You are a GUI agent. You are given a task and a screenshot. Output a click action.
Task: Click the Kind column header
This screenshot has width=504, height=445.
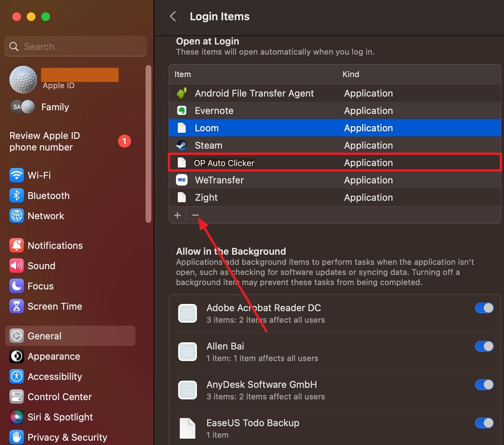[x=351, y=74]
